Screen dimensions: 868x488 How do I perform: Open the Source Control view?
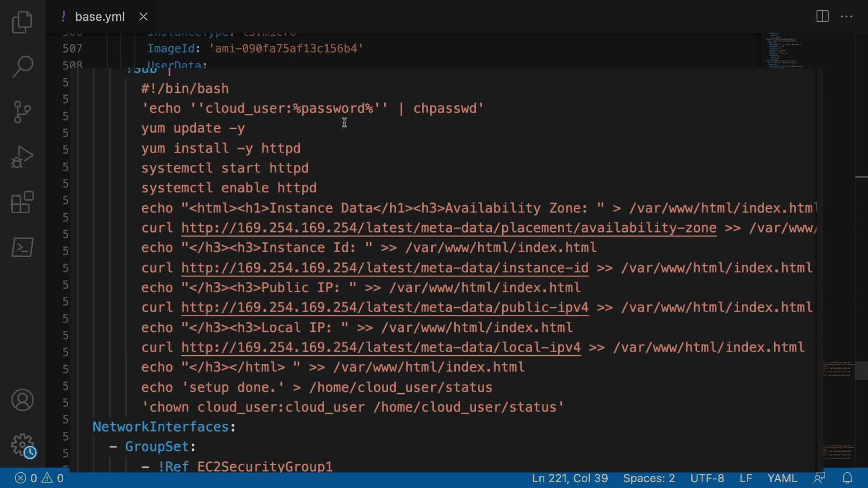22,112
